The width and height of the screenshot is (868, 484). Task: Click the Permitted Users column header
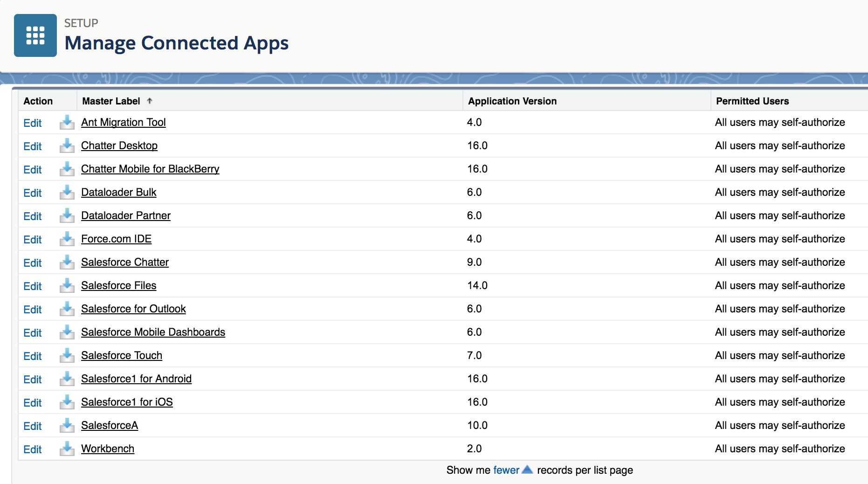click(752, 101)
